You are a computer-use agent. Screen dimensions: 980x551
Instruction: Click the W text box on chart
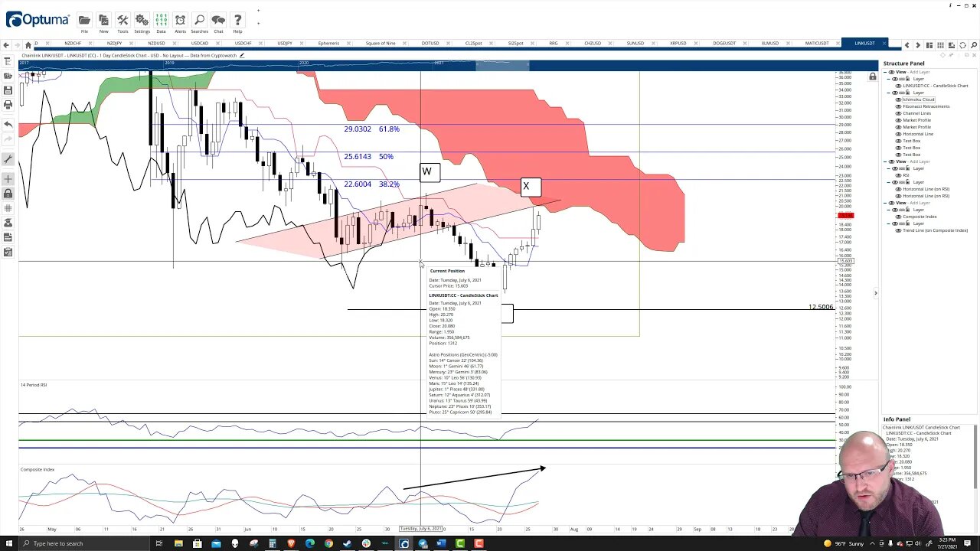(430, 172)
